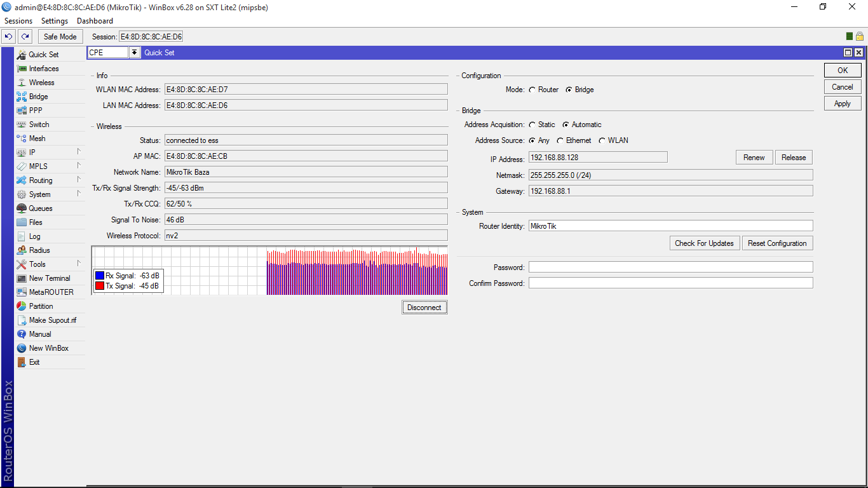Click the IP Address 192.168.88.128 field
868x488 pixels.
pos(598,157)
